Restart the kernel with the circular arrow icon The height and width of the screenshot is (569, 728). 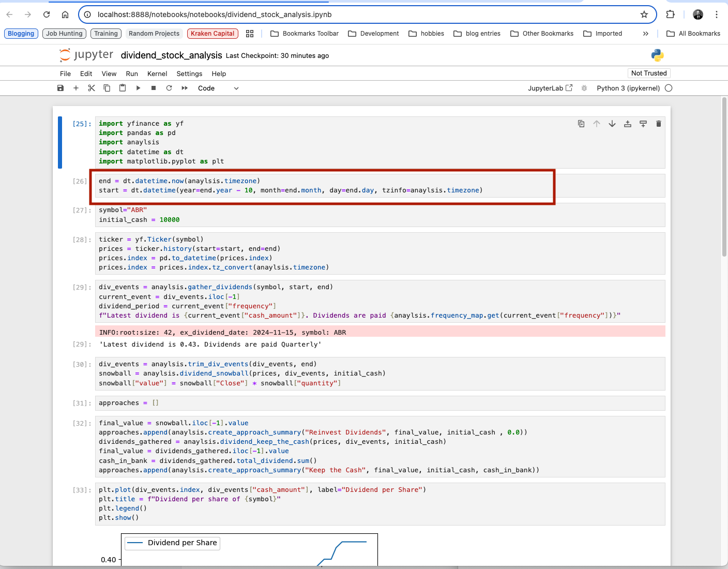tap(169, 88)
